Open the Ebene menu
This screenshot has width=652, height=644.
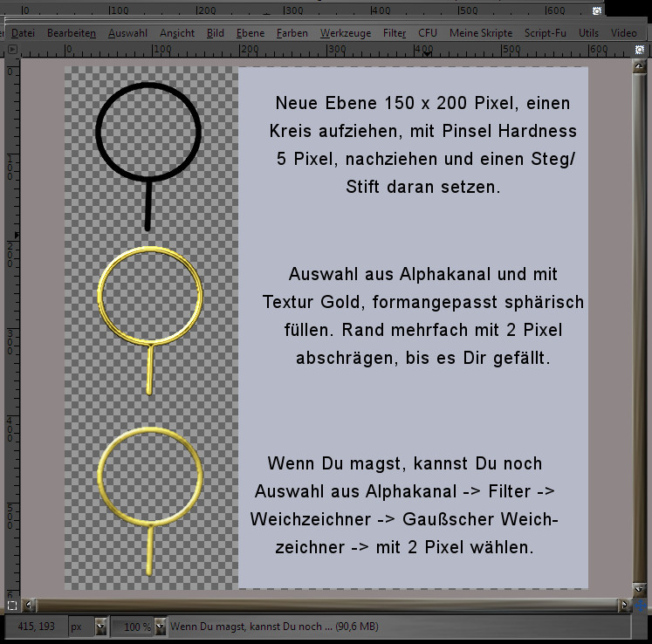[x=250, y=32]
